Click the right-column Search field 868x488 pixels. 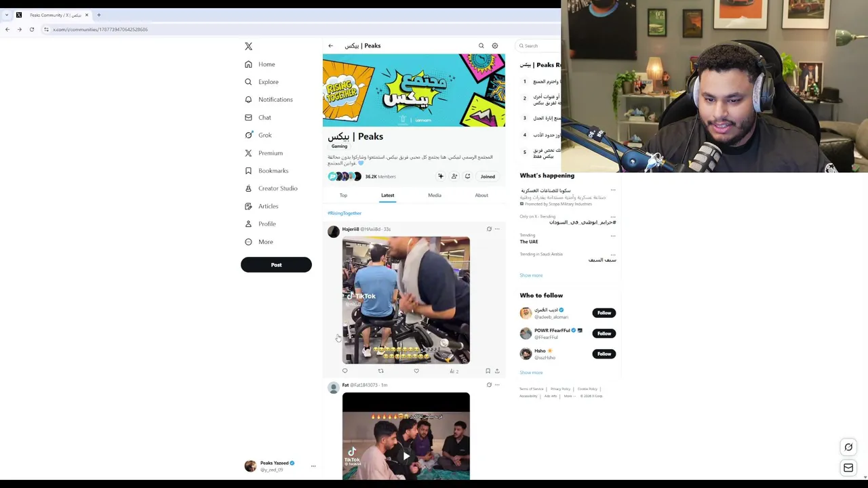pyautogui.click(x=540, y=46)
